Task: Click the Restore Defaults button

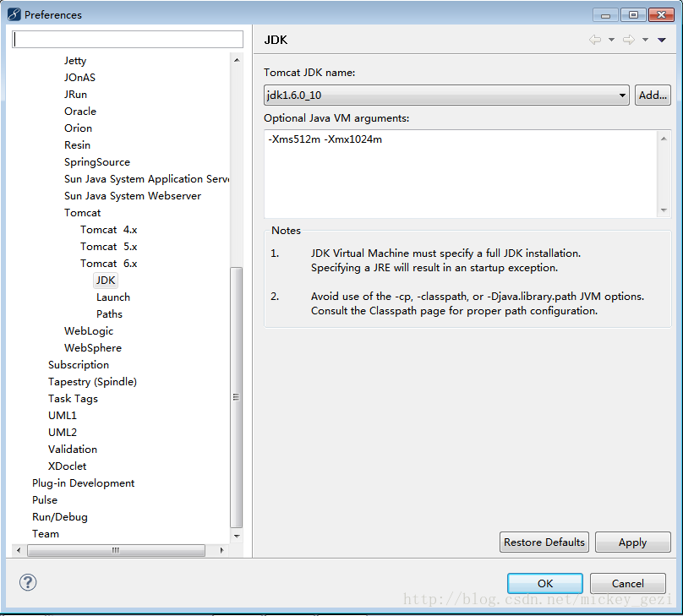Action: point(544,542)
